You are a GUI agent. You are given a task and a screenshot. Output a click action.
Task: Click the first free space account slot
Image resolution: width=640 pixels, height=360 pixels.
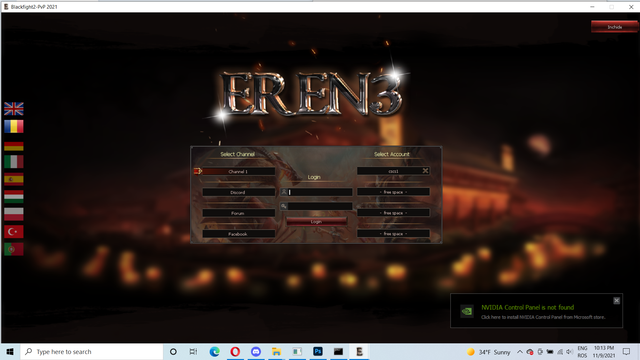point(393,192)
